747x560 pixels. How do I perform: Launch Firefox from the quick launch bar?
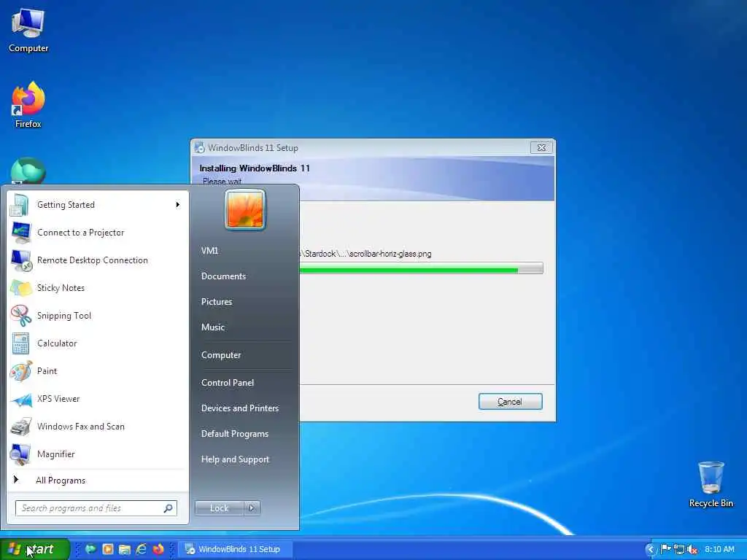click(x=158, y=549)
